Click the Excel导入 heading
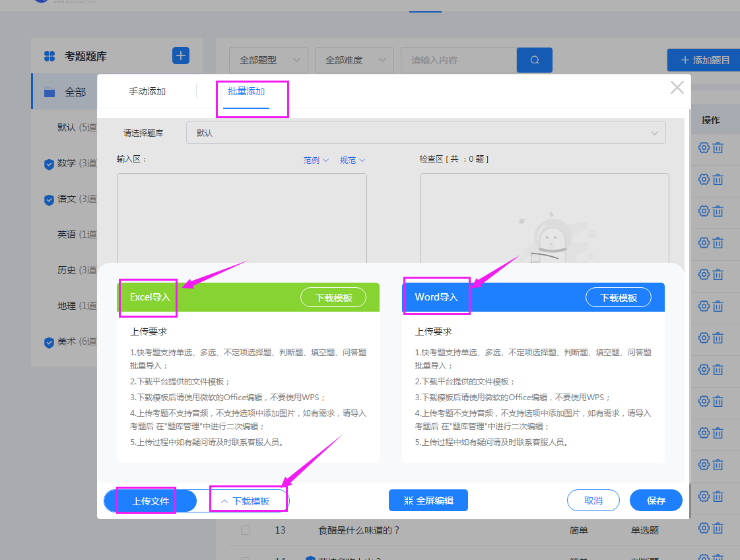 click(150, 297)
